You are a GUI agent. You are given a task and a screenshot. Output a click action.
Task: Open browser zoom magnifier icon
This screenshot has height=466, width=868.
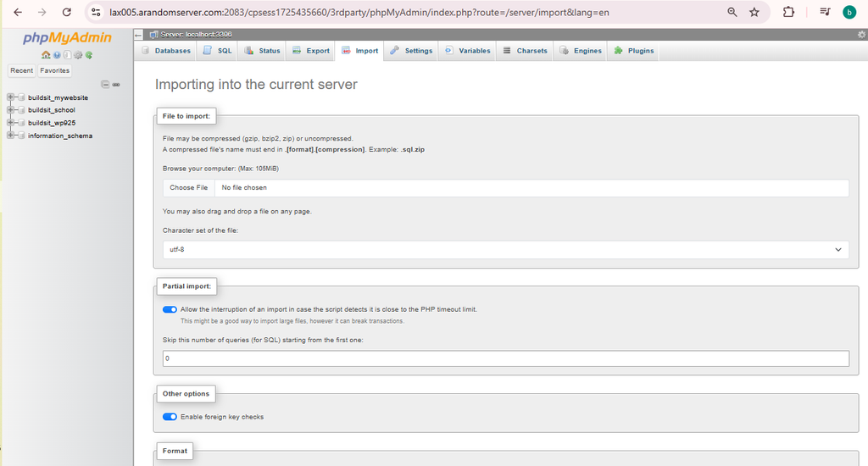pyautogui.click(x=732, y=12)
